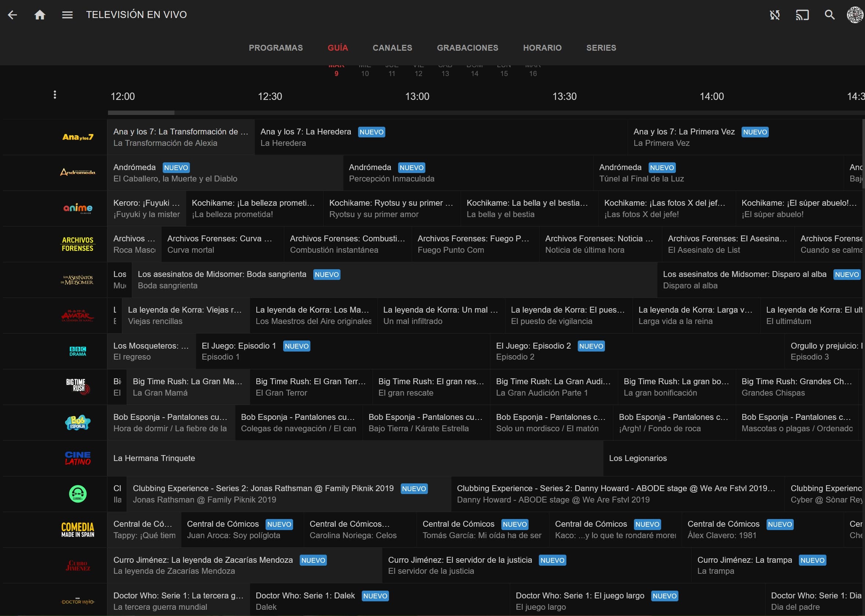Open guide options three-dot menu
Screen dimensions: 865x616
click(55, 95)
